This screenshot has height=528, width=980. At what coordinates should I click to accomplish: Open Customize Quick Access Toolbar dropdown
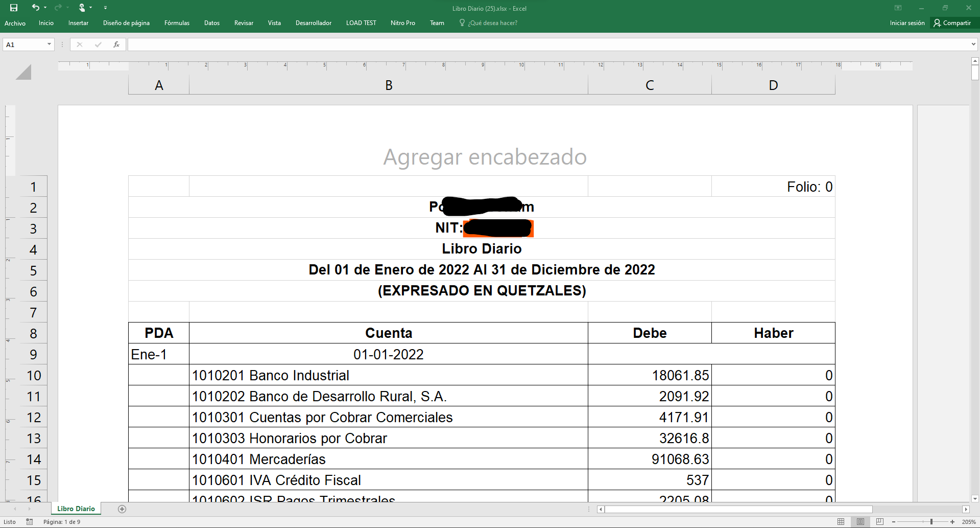[105, 8]
